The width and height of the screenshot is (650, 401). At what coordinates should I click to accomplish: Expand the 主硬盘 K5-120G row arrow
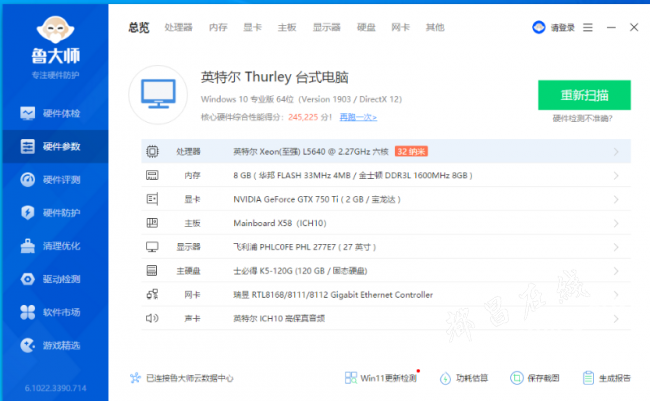point(616,271)
